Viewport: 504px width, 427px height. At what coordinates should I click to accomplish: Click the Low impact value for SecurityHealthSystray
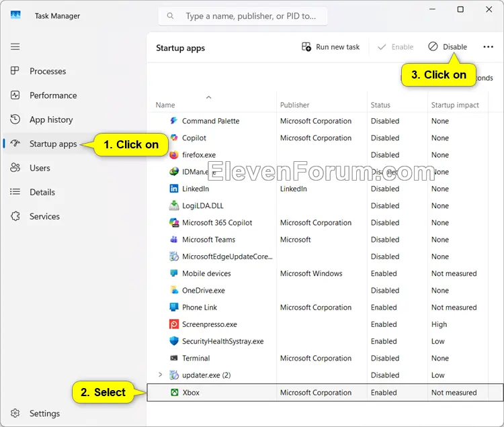(x=437, y=341)
